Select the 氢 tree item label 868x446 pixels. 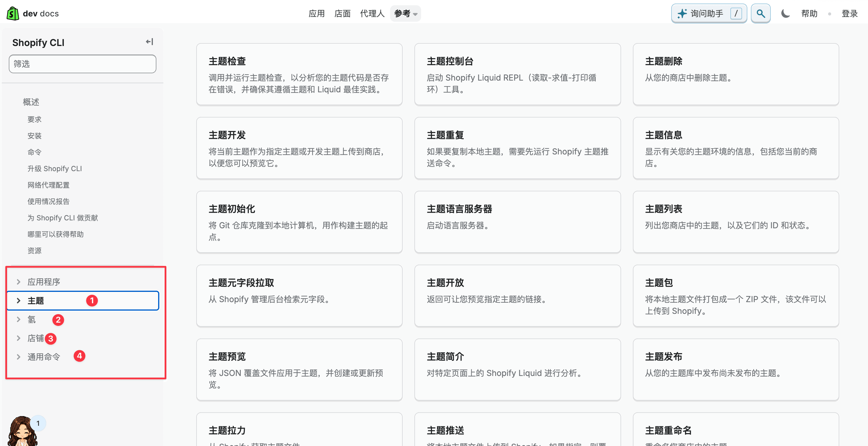coord(31,320)
